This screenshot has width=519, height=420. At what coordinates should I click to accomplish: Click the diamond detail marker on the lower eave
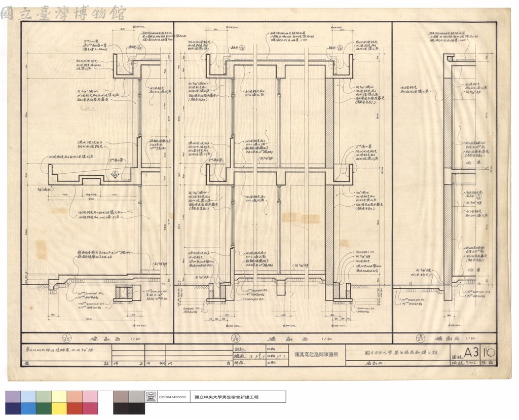(x=115, y=174)
